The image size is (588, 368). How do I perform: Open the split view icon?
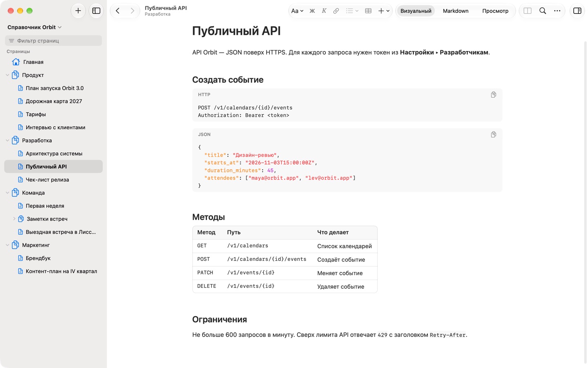(528, 11)
